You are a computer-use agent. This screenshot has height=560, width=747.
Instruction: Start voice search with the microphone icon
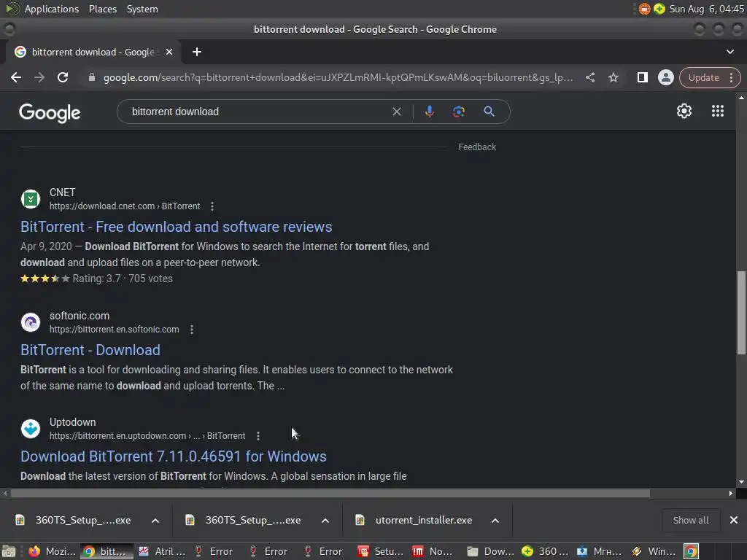pos(429,112)
